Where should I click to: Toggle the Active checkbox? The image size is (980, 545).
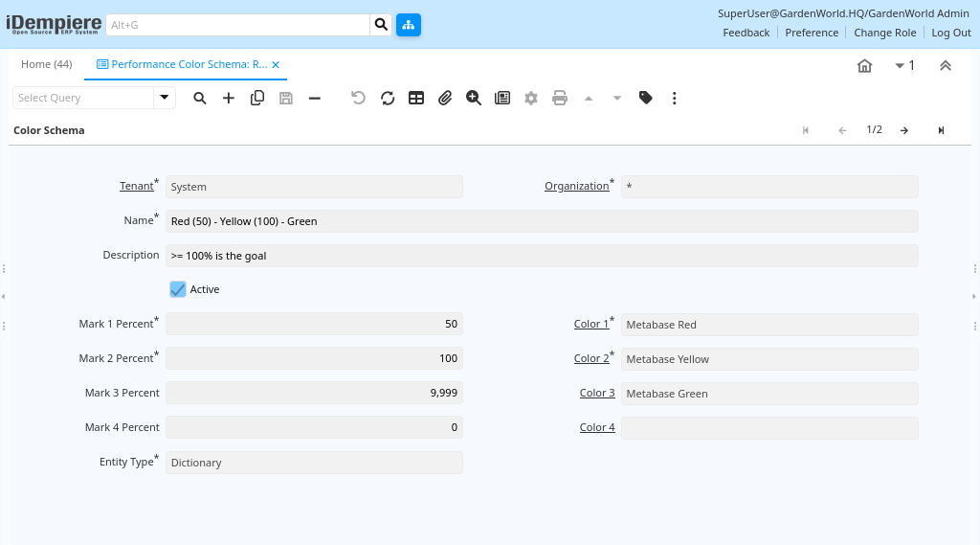177,289
